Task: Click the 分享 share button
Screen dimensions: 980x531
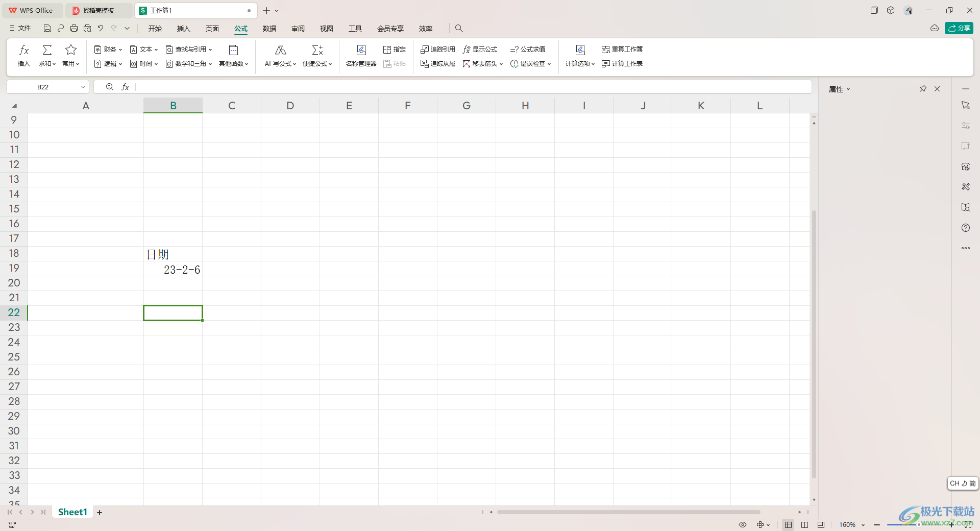Action: pos(959,28)
